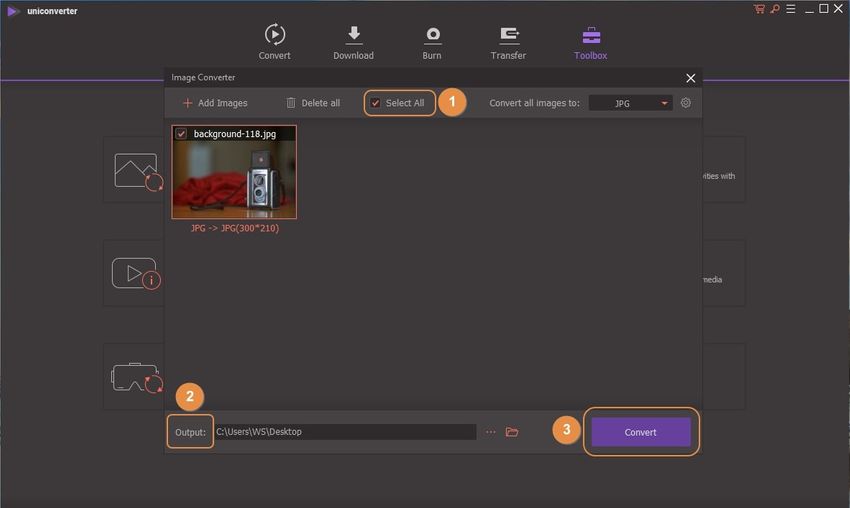Uncheck the background-118.jpg checkbox

pyautogui.click(x=181, y=133)
